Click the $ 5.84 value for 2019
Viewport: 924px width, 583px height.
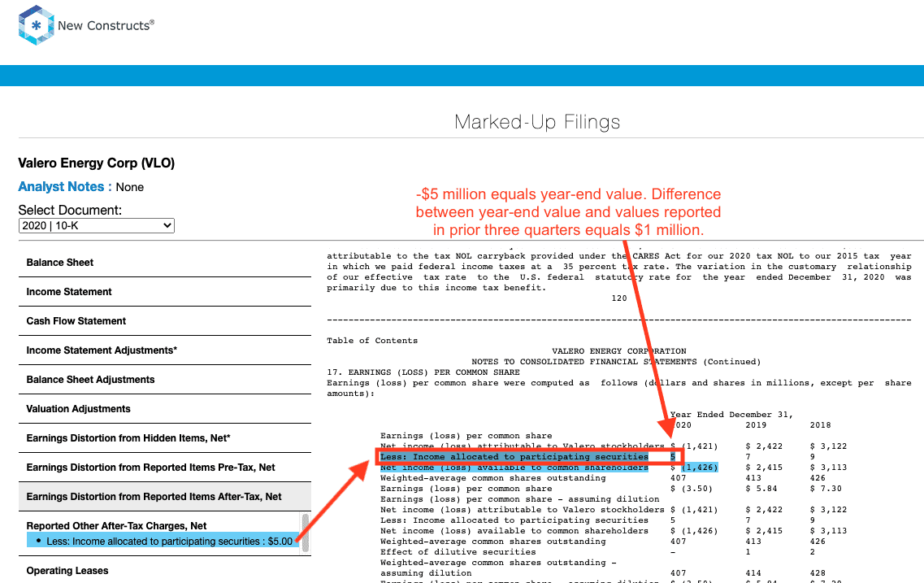point(761,489)
